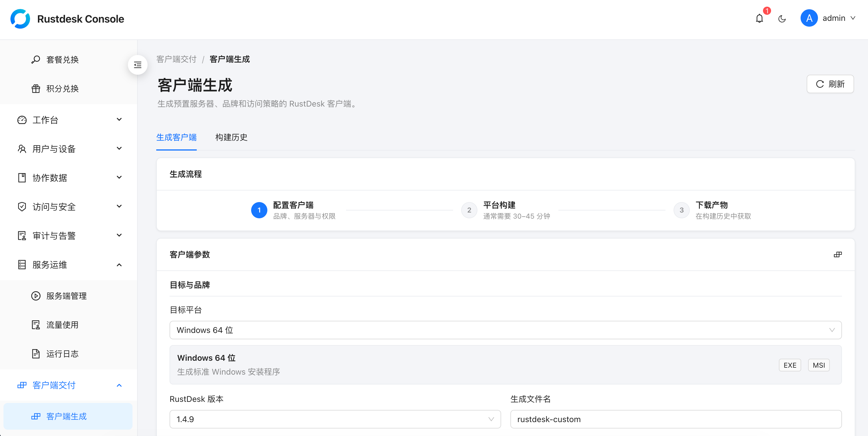Expand the 工作台 menu chevron
868x436 pixels.
[x=119, y=120]
